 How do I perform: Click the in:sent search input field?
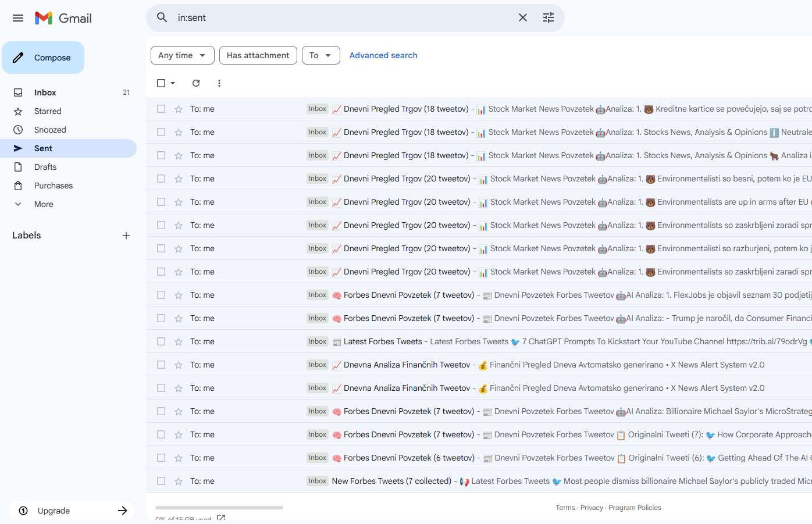point(343,18)
